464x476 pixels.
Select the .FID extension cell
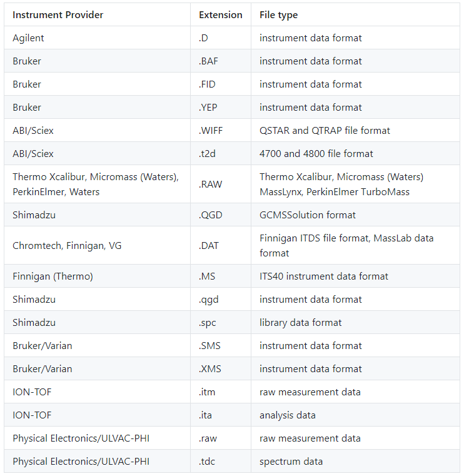pyautogui.click(x=208, y=84)
